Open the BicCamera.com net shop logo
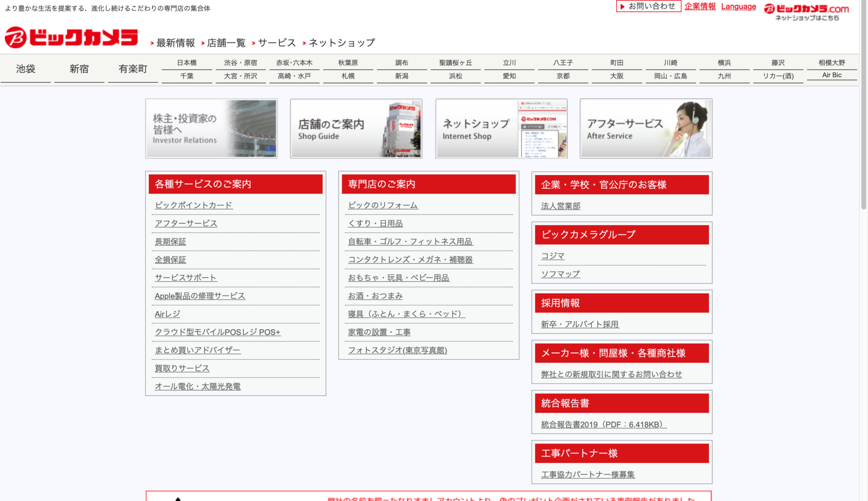The width and height of the screenshot is (868, 501). point(807,12)
